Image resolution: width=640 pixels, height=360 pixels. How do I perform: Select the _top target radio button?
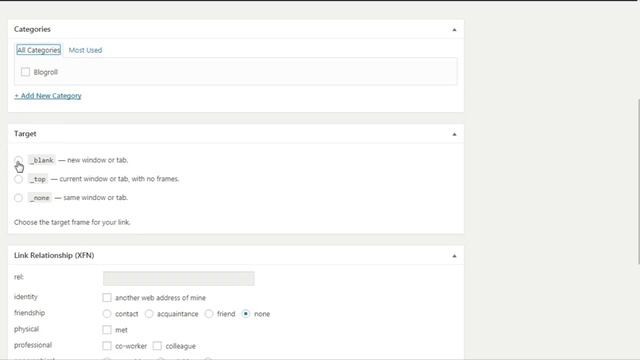[18, 179]
